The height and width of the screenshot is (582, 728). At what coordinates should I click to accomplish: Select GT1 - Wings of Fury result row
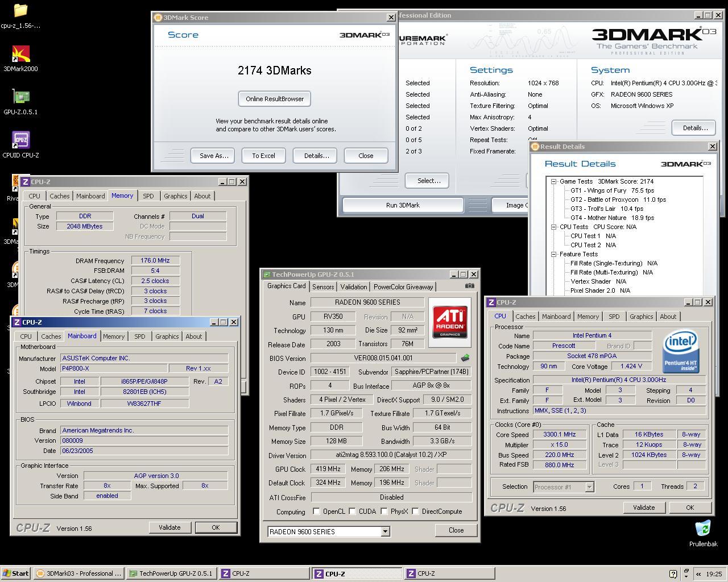tap(612, 190)
